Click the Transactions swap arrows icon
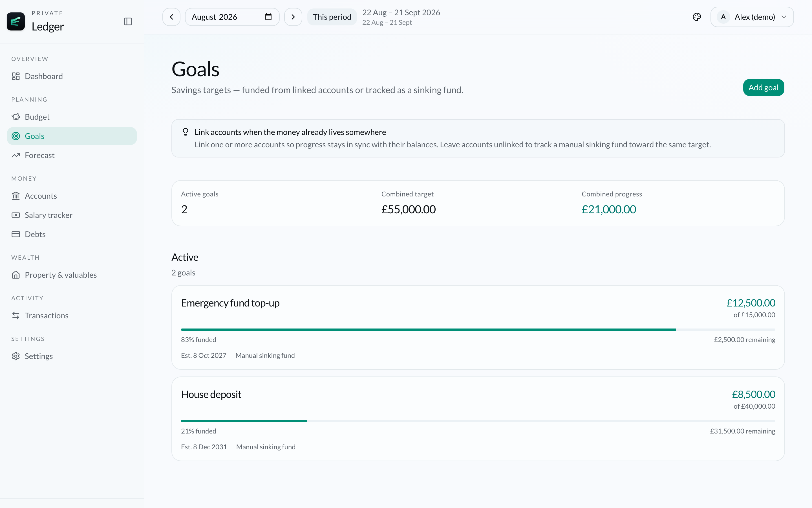Viewport: 812px width, 508px height. click(x=16, y=316)
